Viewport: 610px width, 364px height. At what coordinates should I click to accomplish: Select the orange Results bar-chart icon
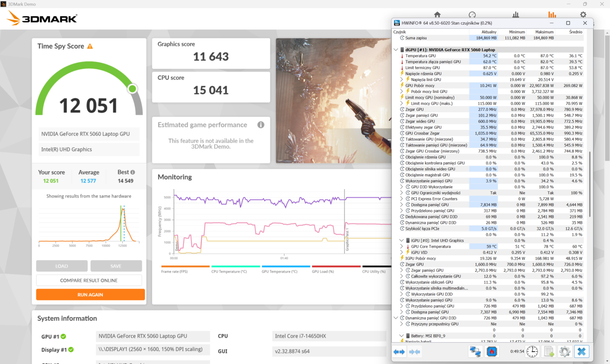552,15
